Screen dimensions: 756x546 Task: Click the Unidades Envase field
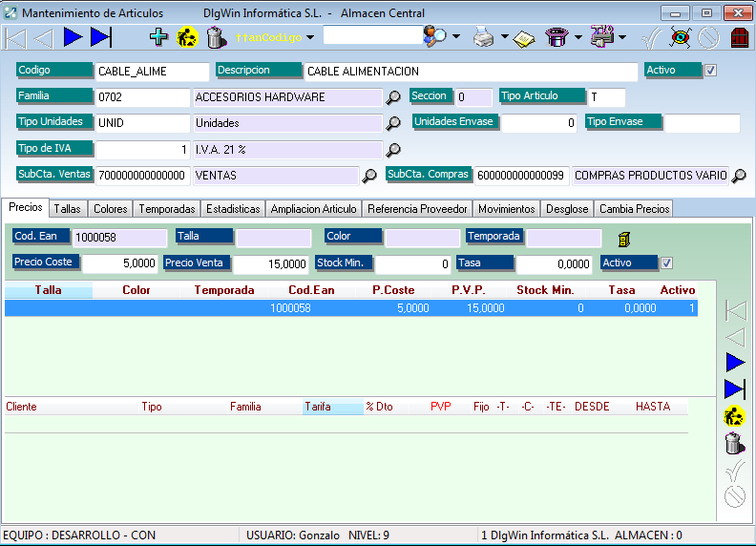(539, 123)
